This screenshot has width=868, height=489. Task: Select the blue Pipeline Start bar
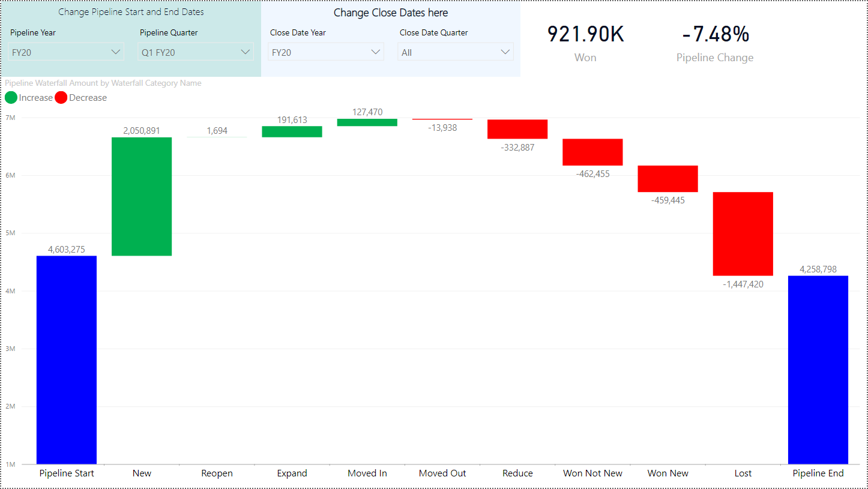[x=67, y=360]
